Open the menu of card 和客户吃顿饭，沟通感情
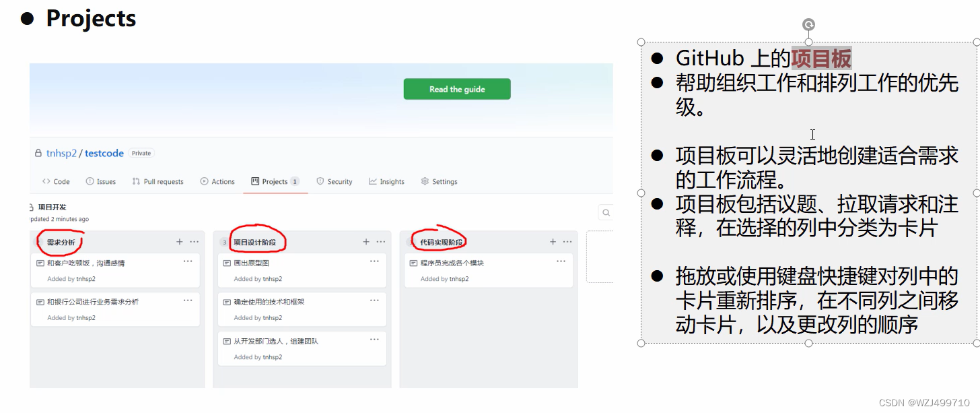 pyautogui.click(x=188, y=261)
